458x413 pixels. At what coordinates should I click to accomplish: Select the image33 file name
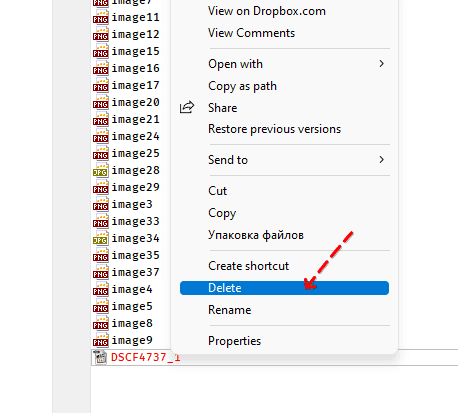tap(135, 221)
